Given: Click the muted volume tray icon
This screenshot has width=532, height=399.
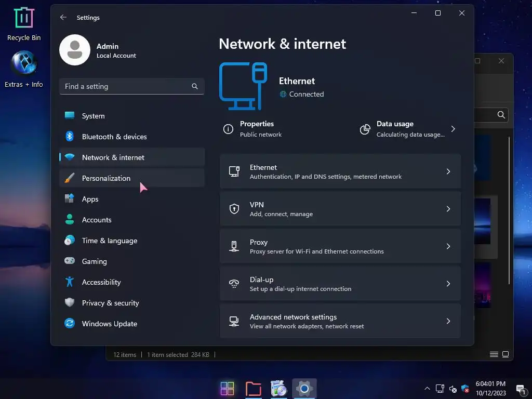Looking at the screenshot, I should click(453, 389).
